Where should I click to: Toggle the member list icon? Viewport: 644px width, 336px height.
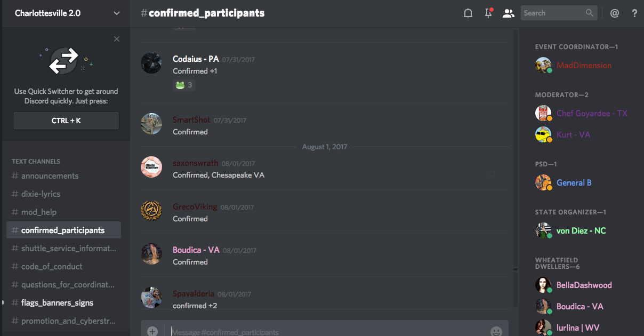click(509, 13)
